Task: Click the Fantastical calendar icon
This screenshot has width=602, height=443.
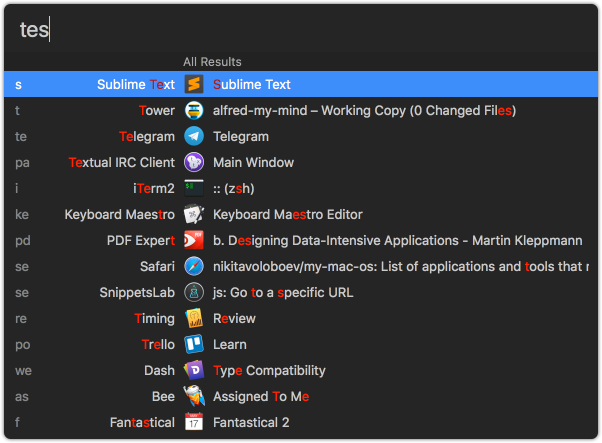Action: 194,422
